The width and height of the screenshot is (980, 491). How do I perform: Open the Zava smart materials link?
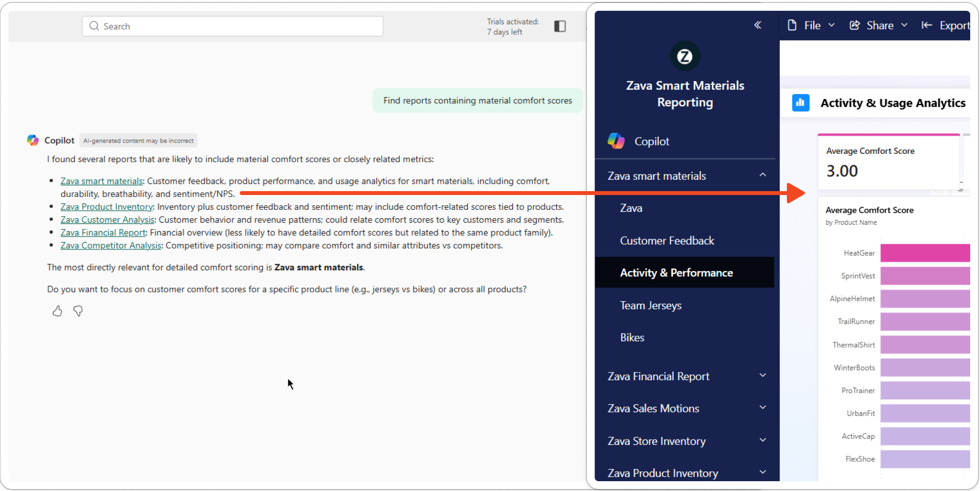(x=101, y=181)
